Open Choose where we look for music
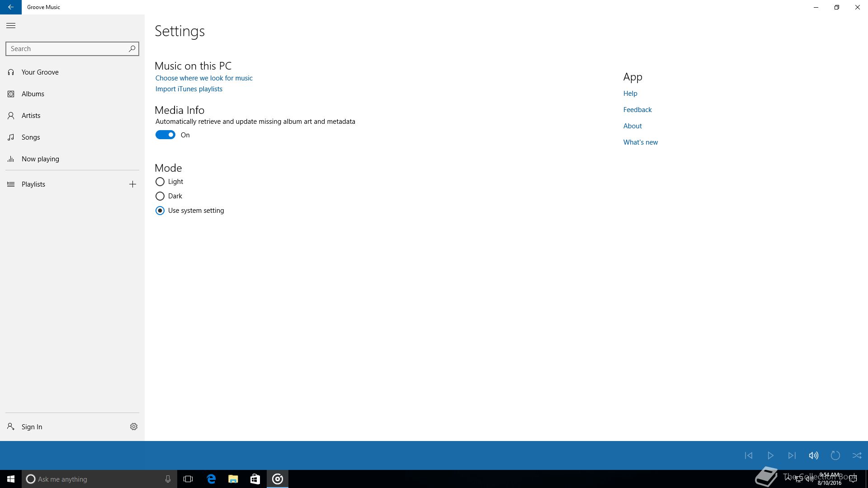Screen dimensions: 868x488 coord(204,78)
